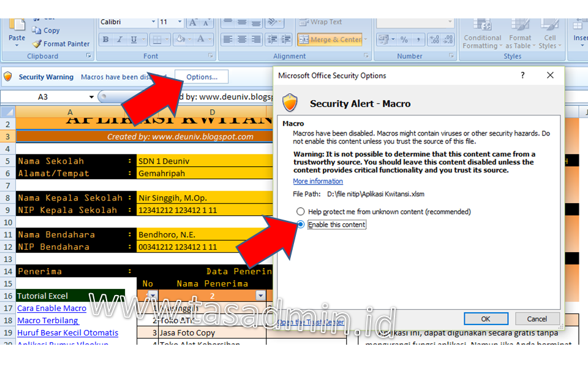Click Merge & Center
Viewport: 588px width, 368px height.
pos(330,39)
